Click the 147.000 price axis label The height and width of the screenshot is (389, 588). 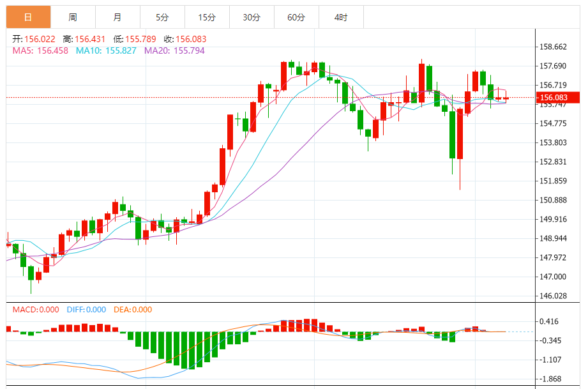(x=554, y=277)
